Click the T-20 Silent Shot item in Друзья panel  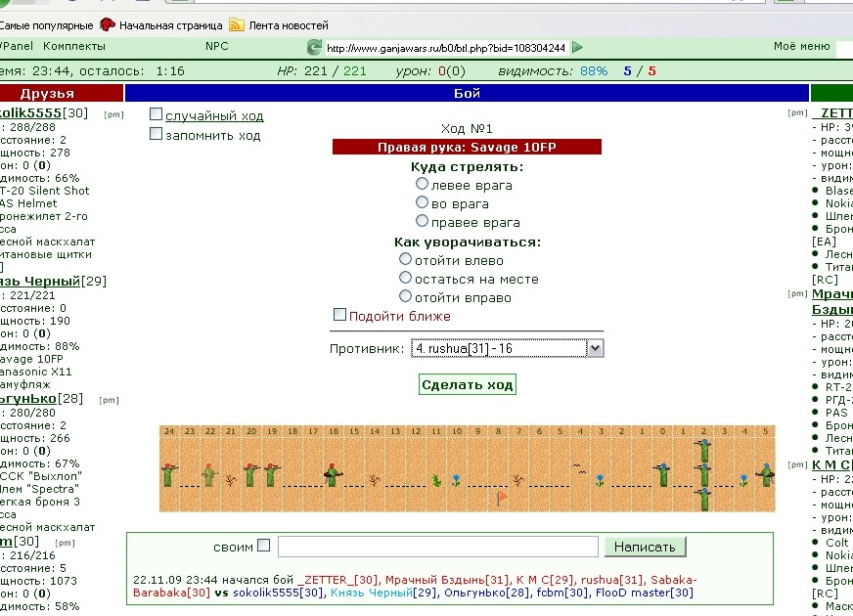point(45,191)
